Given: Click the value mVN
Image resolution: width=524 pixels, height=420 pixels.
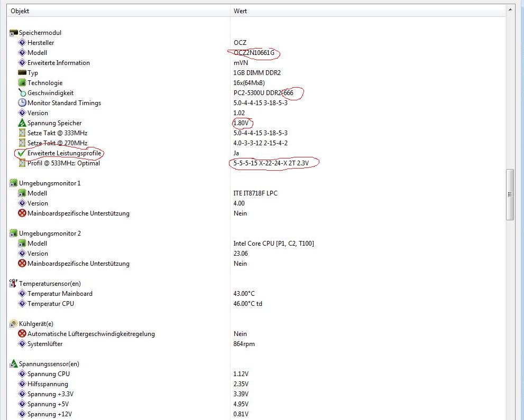Looking at the screenshot, I should tap(241, 63).
